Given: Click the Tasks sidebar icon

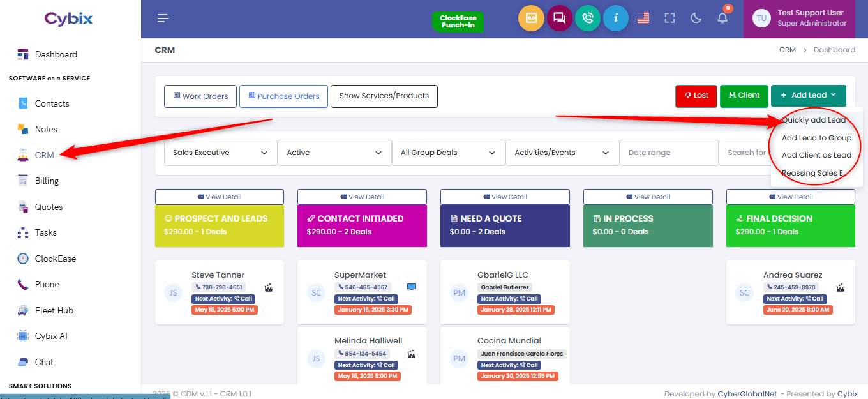Looking at the screenshot, I should click(23, 233).
